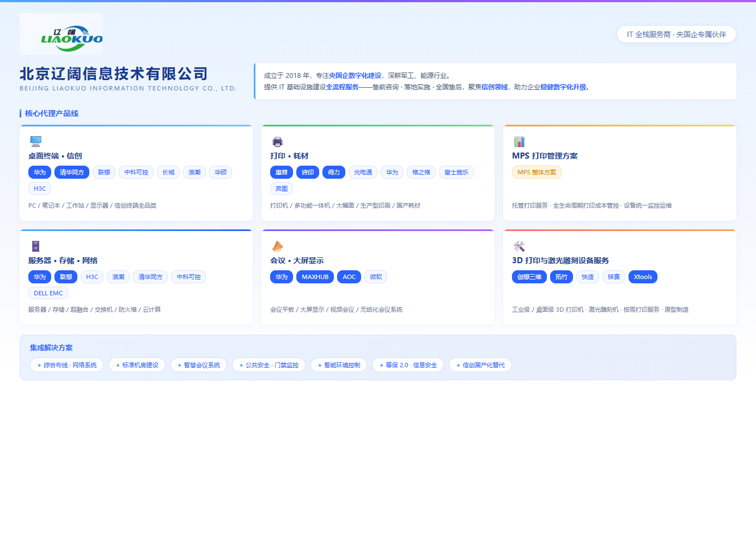Open the 标准机房建设 solution chip
Screen dimensions: 756x540
pyautogui.click(x=137, y=365)
